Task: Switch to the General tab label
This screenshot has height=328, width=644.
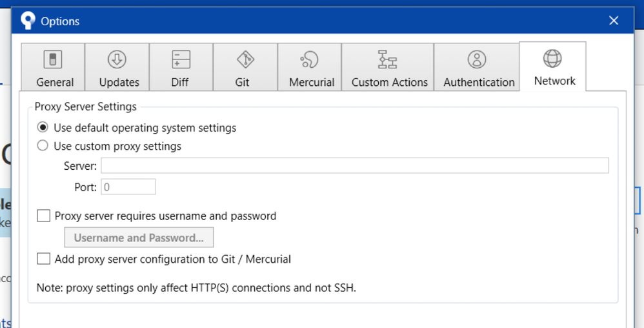Action: (55, 83)
